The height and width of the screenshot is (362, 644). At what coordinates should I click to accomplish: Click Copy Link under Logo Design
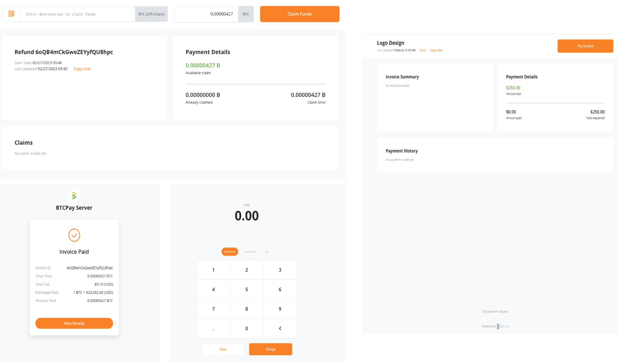click(436, 50)
